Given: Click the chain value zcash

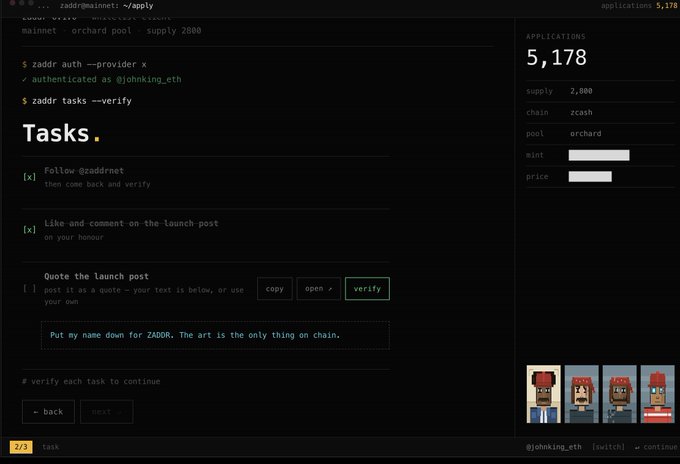Looking at the screenshot, I should [581, 112].
